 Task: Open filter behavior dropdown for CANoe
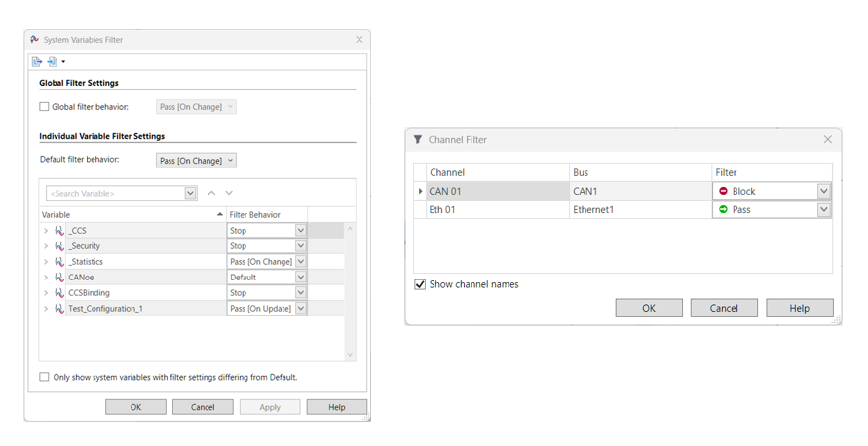tap(301, 277)
